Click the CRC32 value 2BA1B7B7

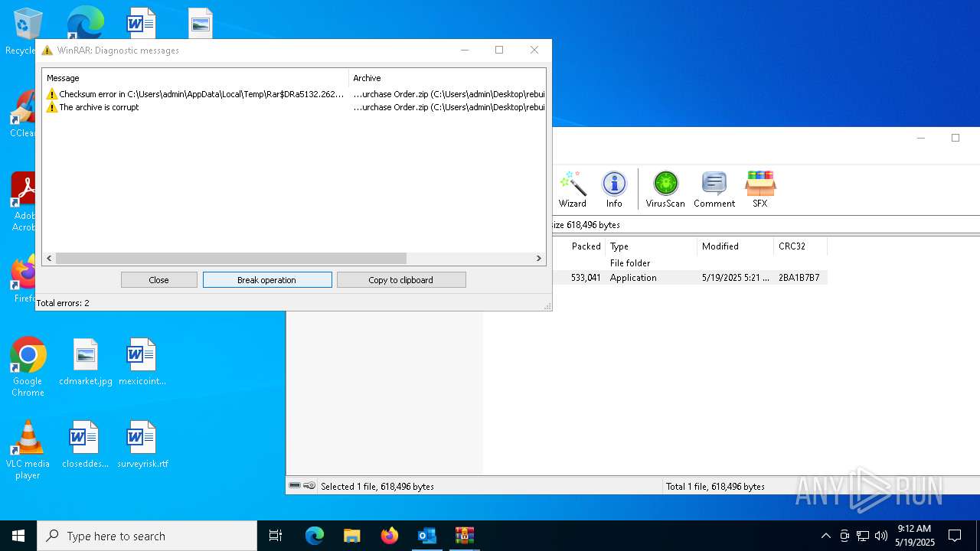[x=799, y=278]
